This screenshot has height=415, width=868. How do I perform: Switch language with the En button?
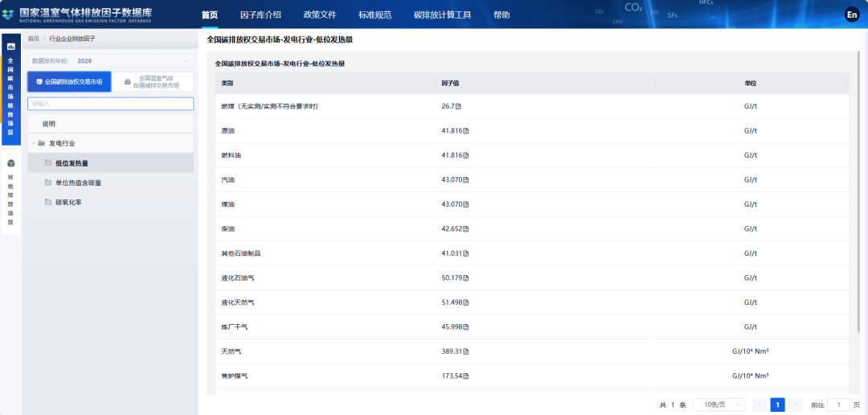tap(851, 15)
